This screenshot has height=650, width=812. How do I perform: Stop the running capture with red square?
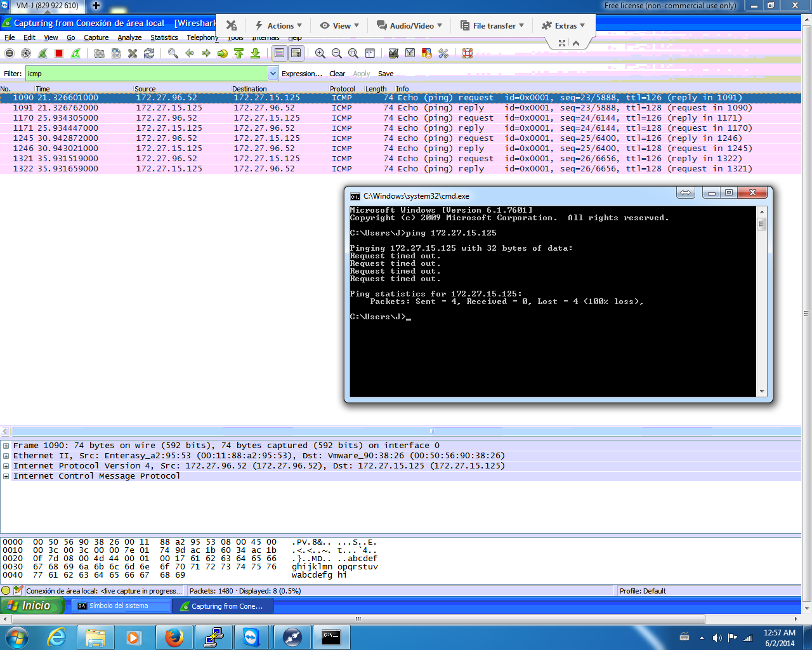pos(59,53)
